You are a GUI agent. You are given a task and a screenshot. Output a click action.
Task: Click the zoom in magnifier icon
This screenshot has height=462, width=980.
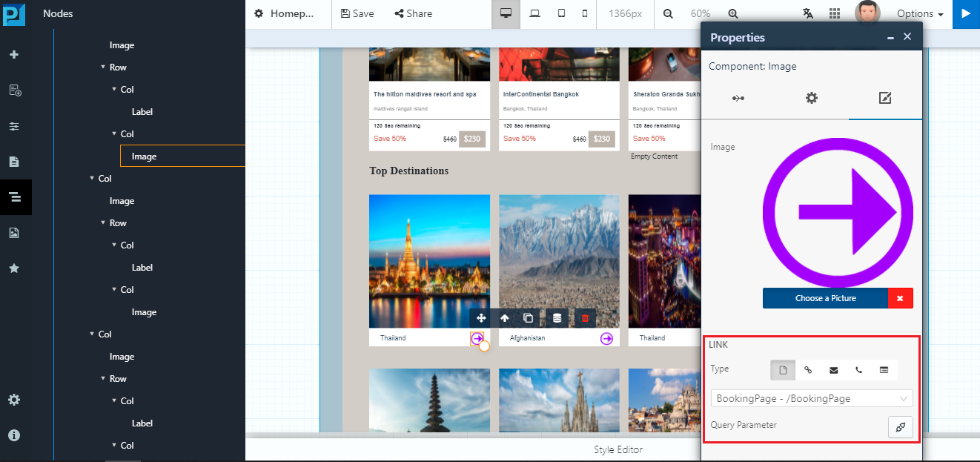[x=732, y=13]
